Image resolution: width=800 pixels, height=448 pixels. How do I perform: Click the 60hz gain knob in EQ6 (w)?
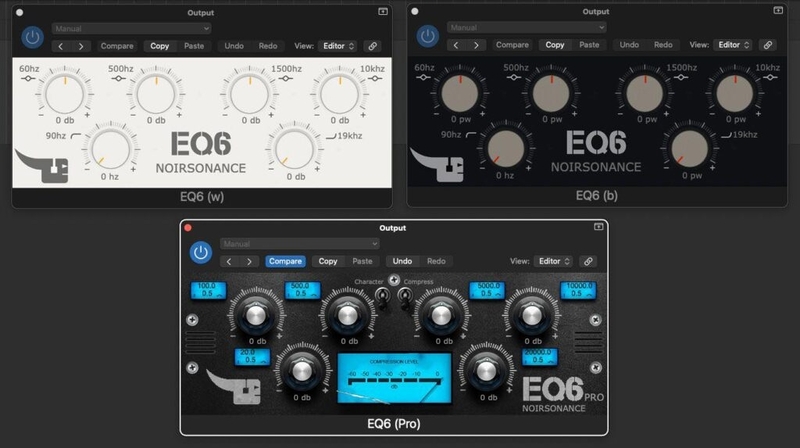pos(64,94)
